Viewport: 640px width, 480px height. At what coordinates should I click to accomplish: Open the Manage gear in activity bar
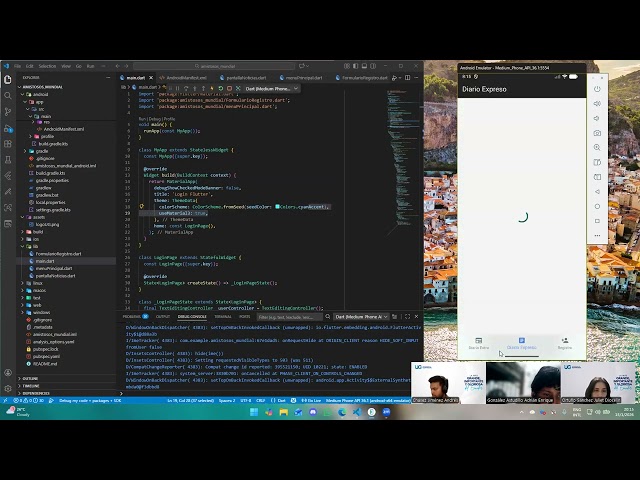pos(8,389)
